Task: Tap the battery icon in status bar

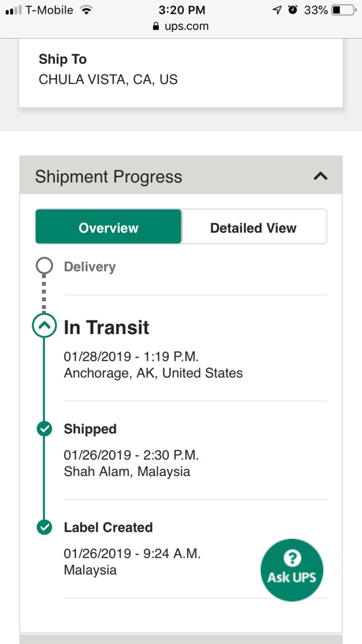Action: click(343, 10)
